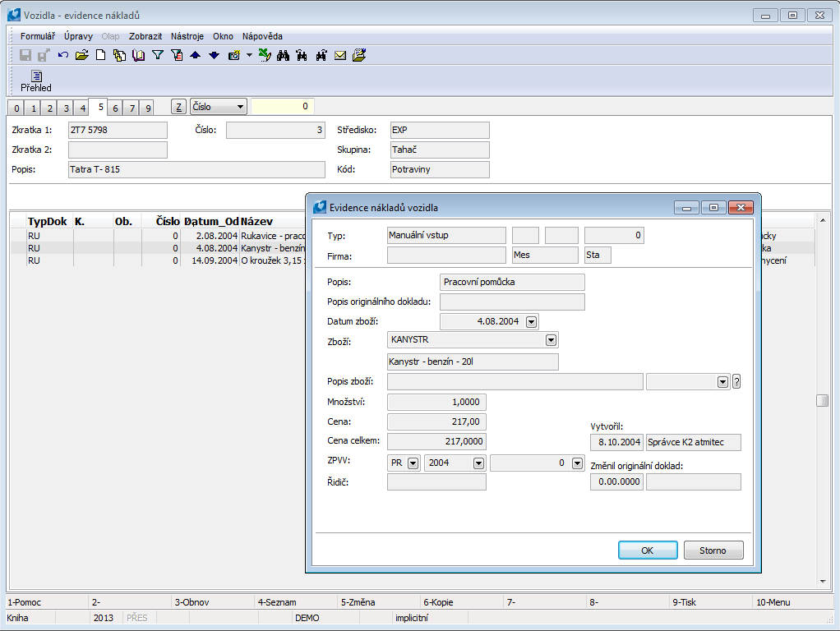Confirm the dialog with OK

(648, 550)
